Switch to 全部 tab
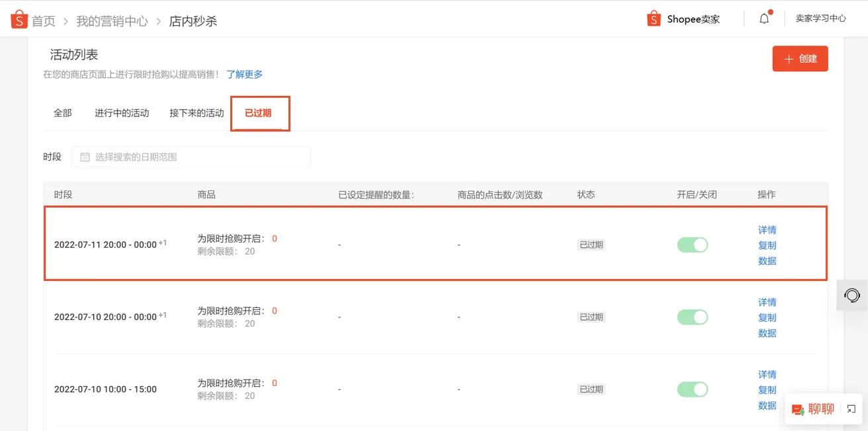 point(62,113)
